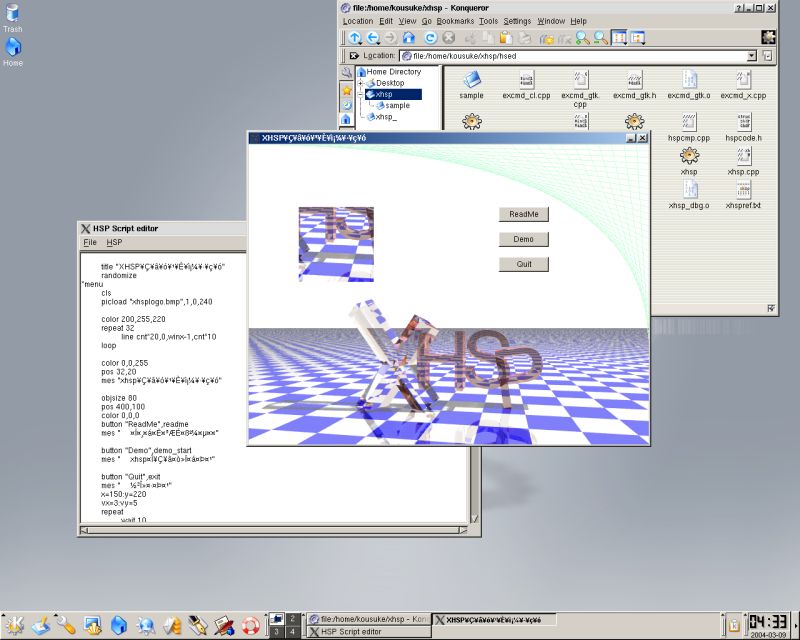Open the Location bar history dropdown
This screenshot has height=640, width=800.
coord(751,56)
